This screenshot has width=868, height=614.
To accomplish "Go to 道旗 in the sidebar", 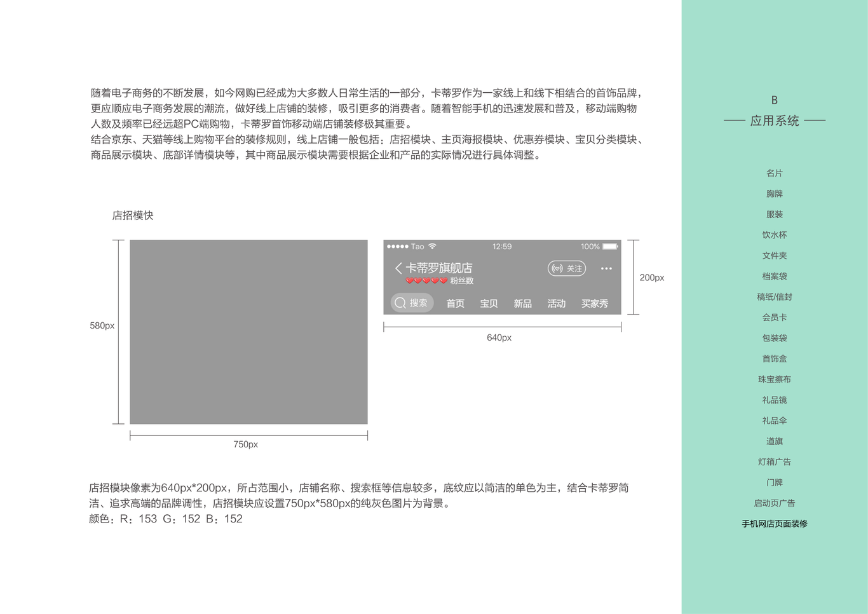I will pyautogui.click(x=775, y=441).
